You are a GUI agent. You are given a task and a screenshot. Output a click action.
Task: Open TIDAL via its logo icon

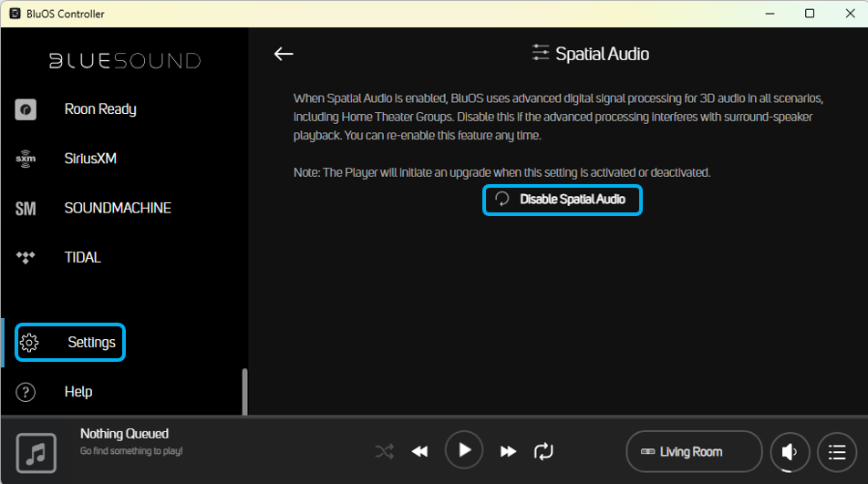pos(26,258)
